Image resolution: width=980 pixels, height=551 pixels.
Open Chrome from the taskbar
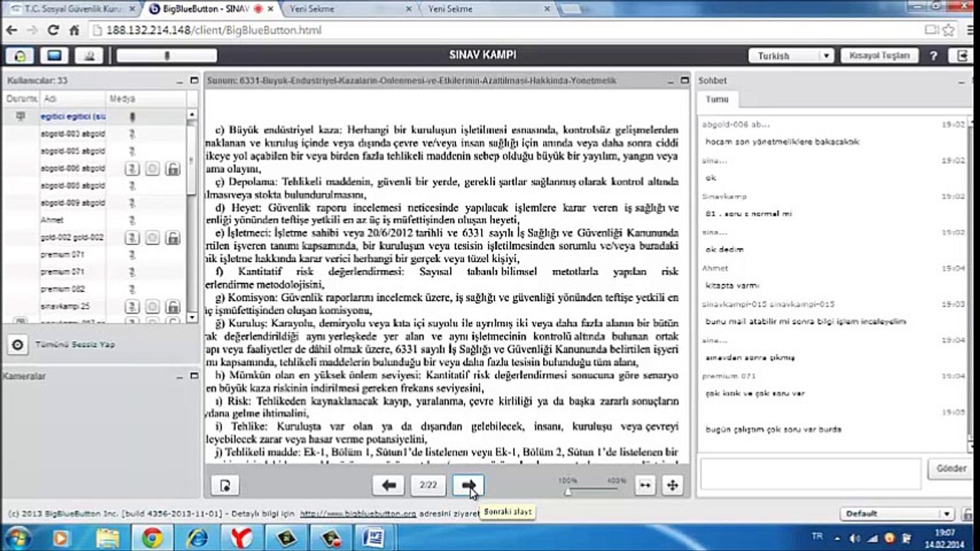[x=151, y=538]
